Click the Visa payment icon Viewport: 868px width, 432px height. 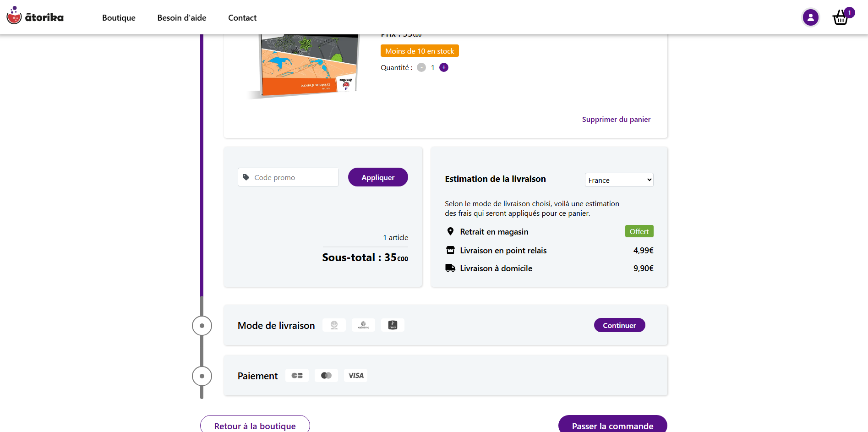356,376
